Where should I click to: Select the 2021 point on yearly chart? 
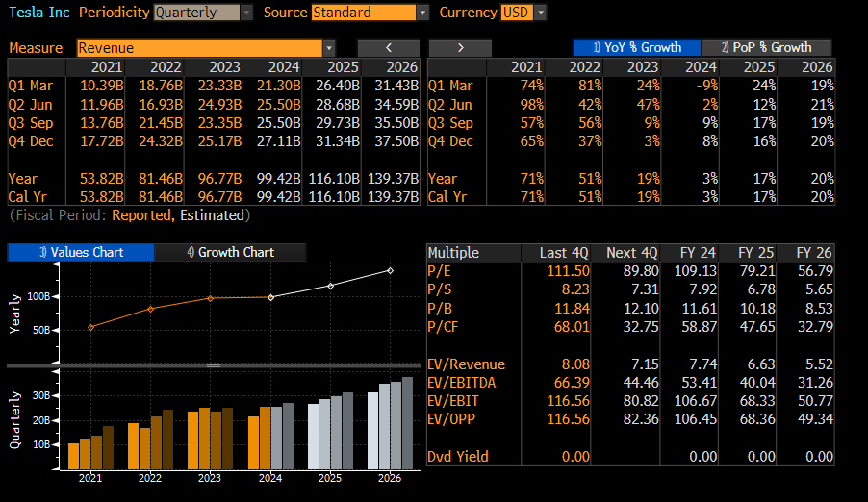[x=90, y=327]
